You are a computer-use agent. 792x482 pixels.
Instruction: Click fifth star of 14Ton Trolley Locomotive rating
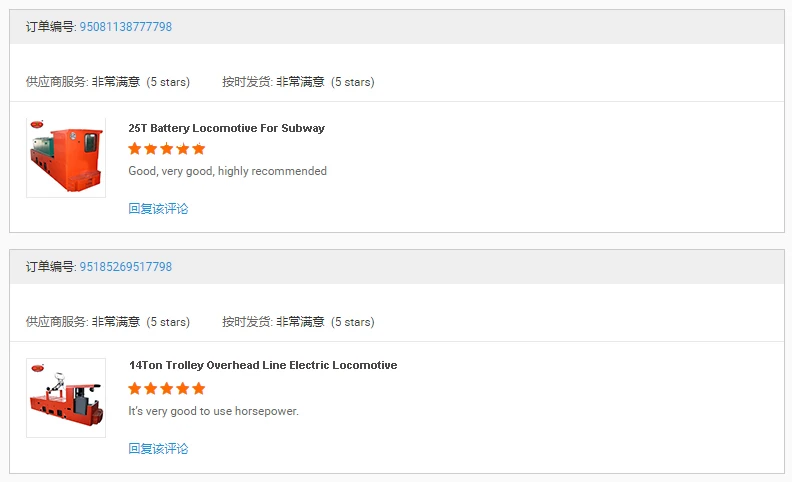199,388
